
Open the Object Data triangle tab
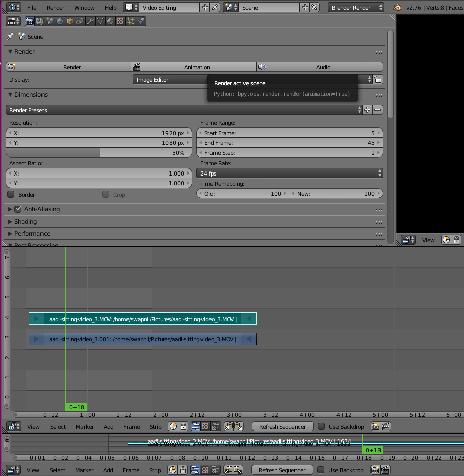coord(100,21)
